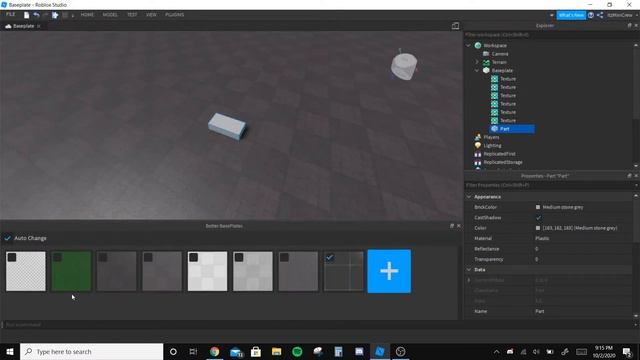Screen dimensions: 640x360
Task: Click the camera view selector cylinder gizmo
Action: pos(404,65)
